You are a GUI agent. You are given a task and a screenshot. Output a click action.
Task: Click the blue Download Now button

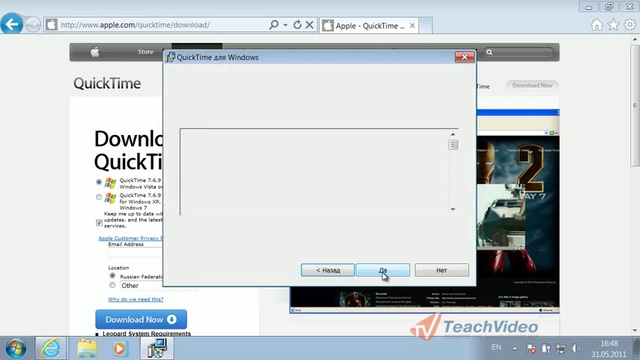coord(141,319)
